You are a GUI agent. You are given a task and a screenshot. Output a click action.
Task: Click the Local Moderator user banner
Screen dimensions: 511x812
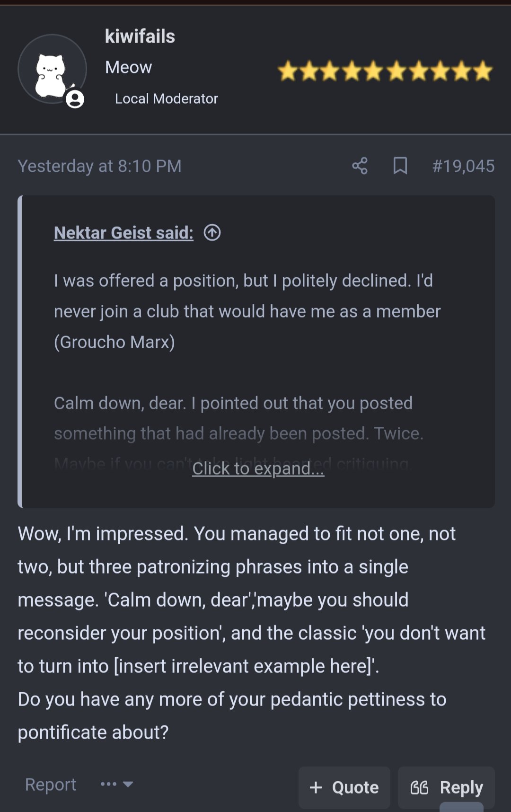click(166, 98)
